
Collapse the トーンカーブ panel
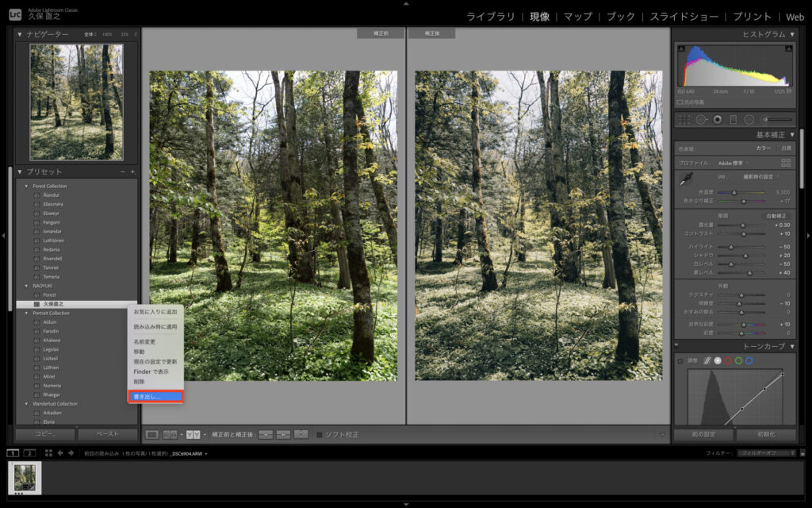pos(792,346)
